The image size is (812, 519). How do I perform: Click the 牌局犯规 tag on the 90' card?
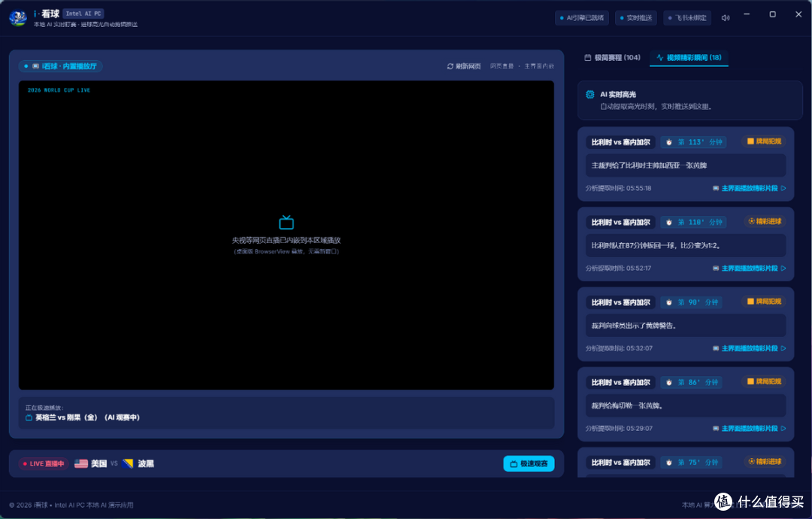tap(764, 302)
